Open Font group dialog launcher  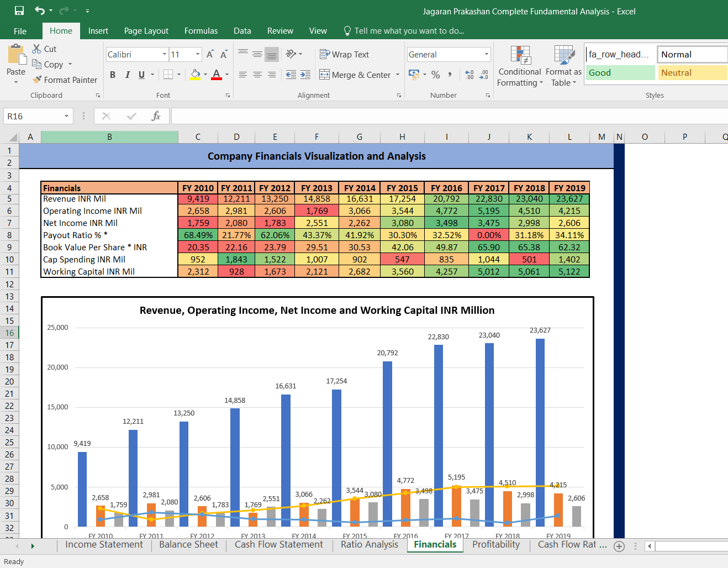228,95
